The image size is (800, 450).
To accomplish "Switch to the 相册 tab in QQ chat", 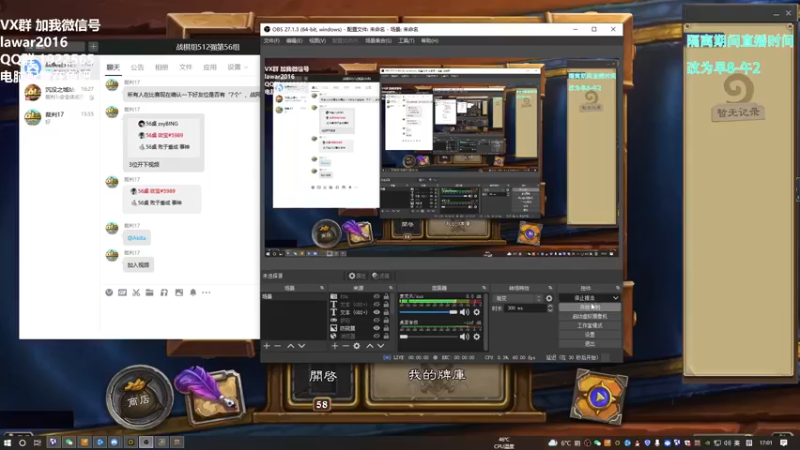I will pyautogui.click(x=161, y=67).
